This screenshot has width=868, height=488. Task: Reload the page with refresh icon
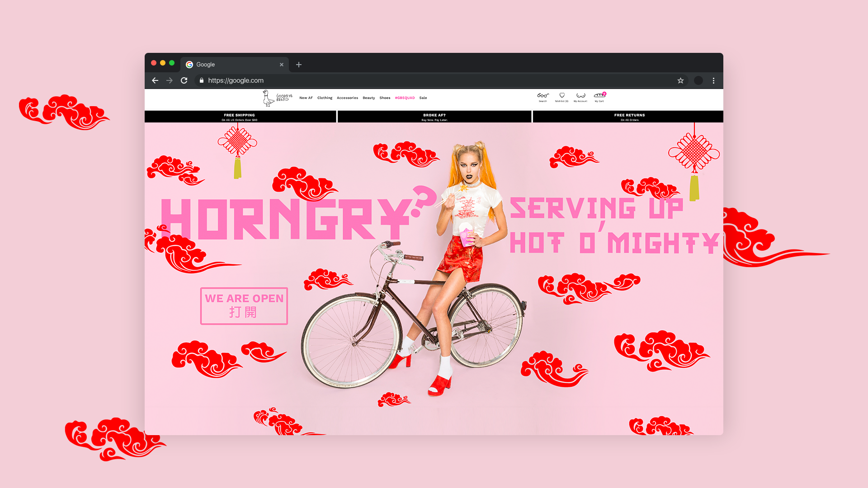point(184,80)
